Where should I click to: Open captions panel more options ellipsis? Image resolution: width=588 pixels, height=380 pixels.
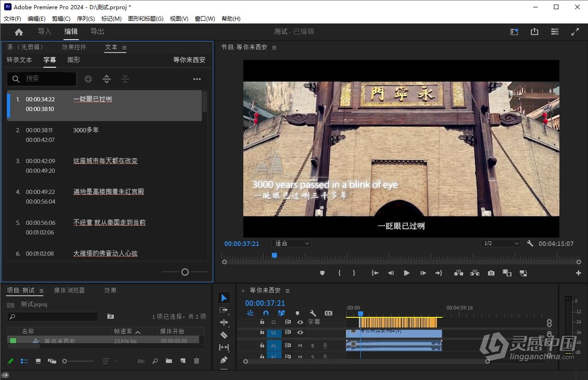(197, 79)
